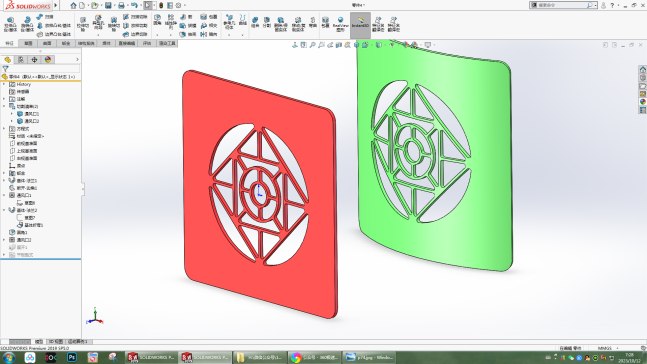
Task: Open Appearances tab in right task pane
Action: coord(642,102)
